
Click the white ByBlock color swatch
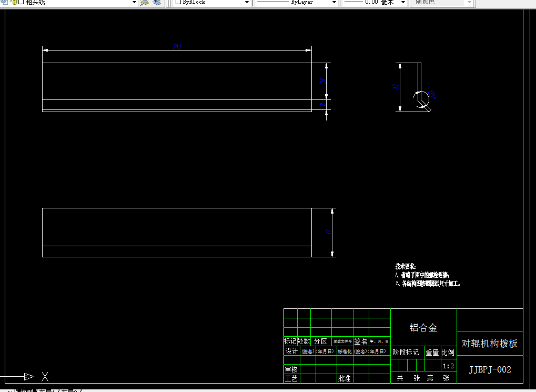178,2
